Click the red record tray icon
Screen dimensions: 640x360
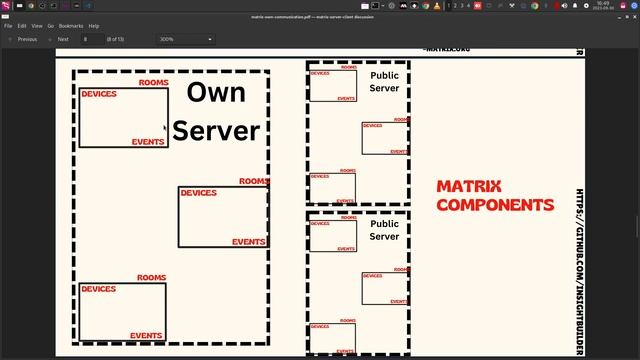click(557, 6)
